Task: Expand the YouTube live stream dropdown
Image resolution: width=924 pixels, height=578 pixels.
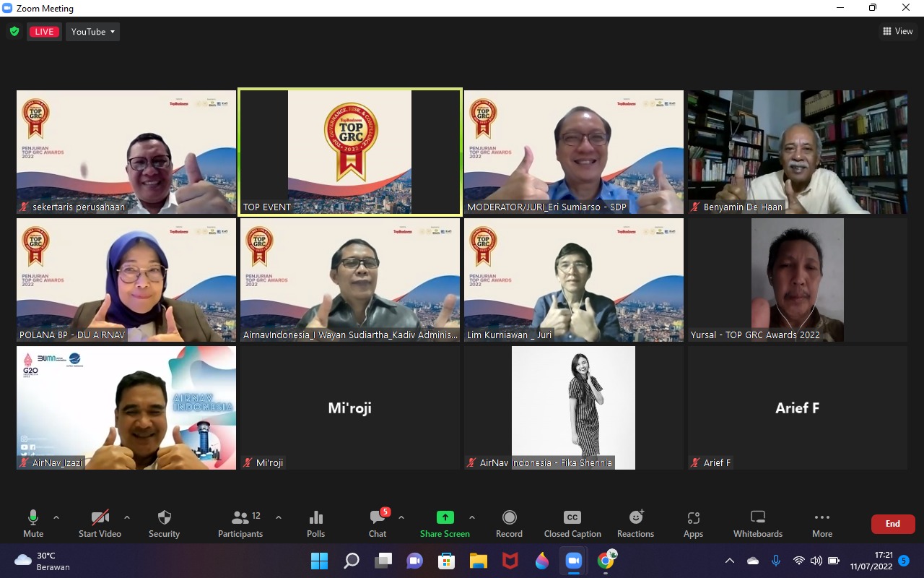Action: coord(93,32)
